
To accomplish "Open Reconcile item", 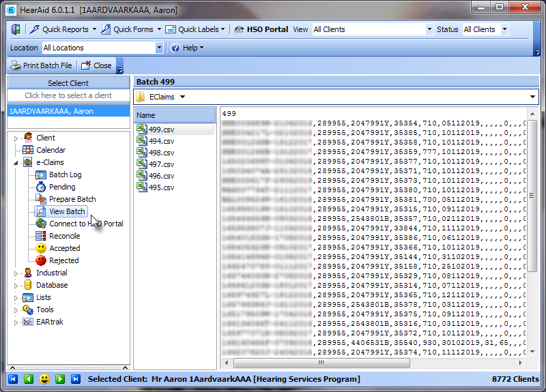I will click(64, 236).
